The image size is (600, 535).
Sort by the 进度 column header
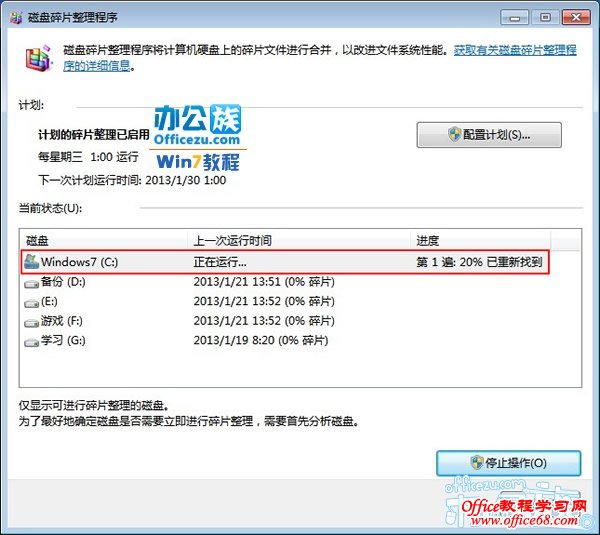coord(481,241)
